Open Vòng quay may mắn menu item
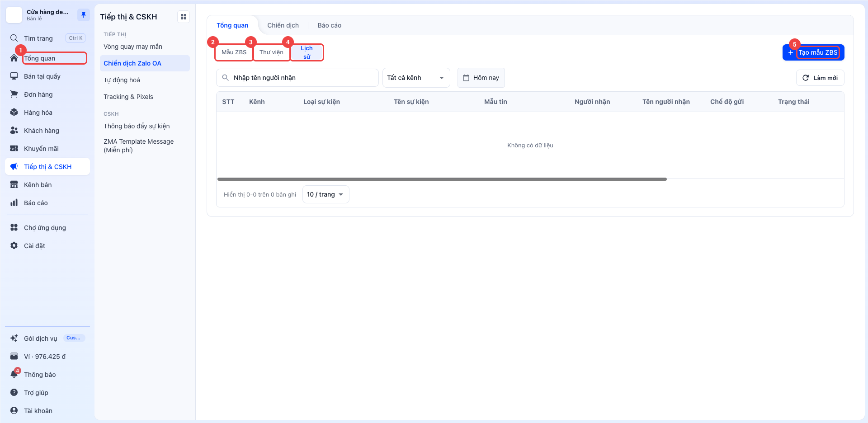Image resolution: width=868 pixels, height=423 pixels. tap(145, 47)
